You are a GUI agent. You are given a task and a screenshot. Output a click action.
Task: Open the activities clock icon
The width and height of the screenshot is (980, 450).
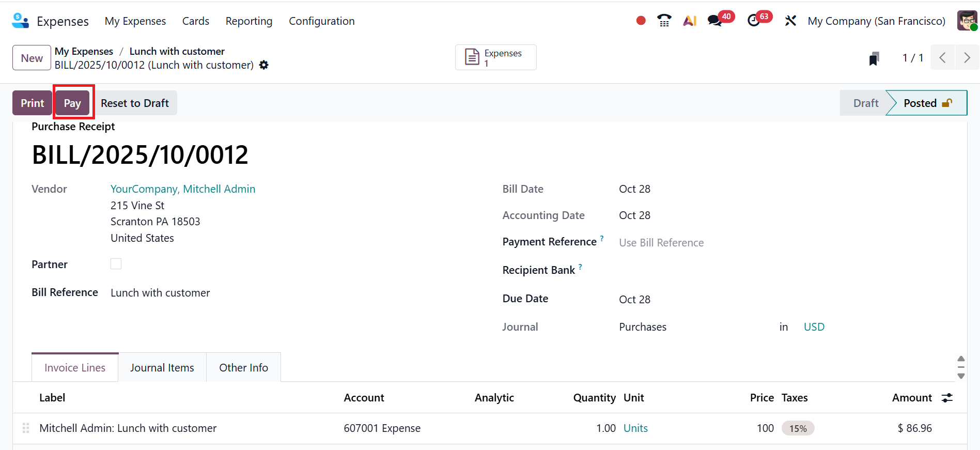point(754,21)
